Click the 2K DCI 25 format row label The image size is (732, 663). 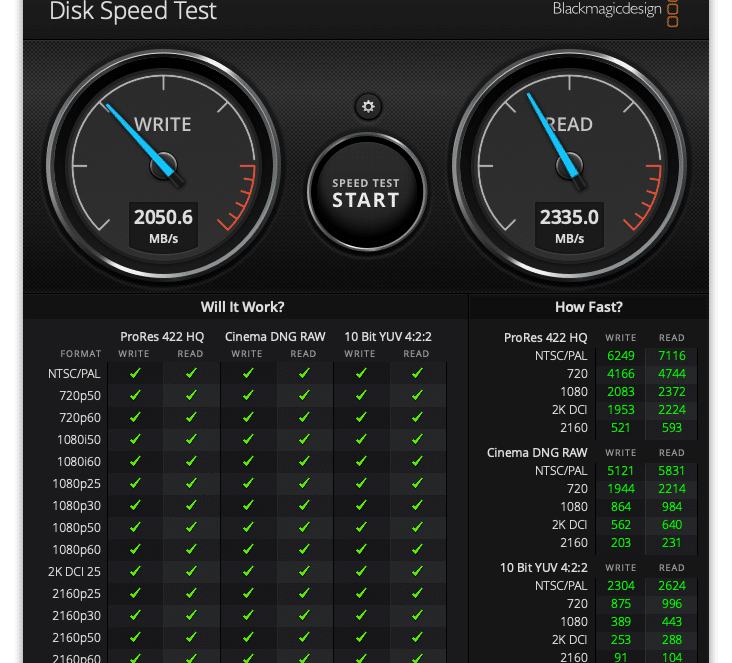(74, 571)
